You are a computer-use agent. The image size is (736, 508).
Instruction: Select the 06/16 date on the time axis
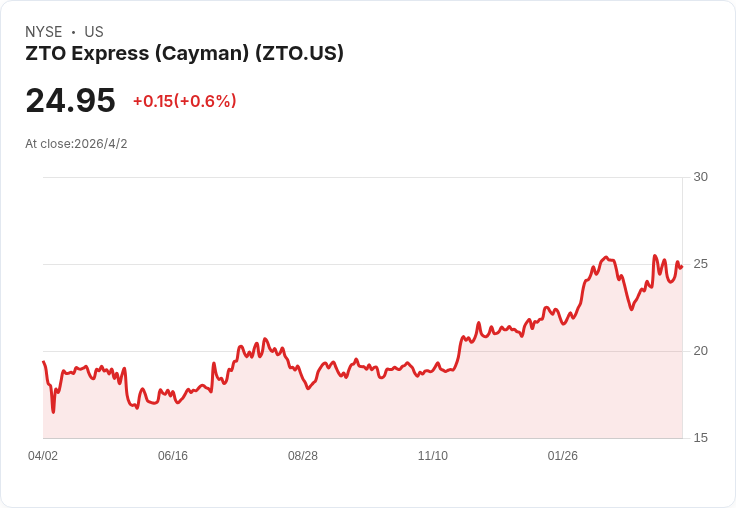tap(173, 456)
